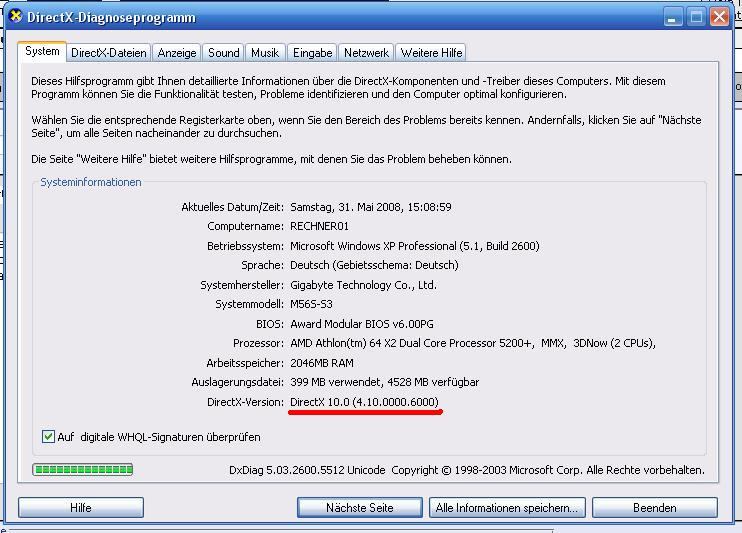742x533 pixels.
Task: Click the Systeminformationen group label
Action: point(91,182)
